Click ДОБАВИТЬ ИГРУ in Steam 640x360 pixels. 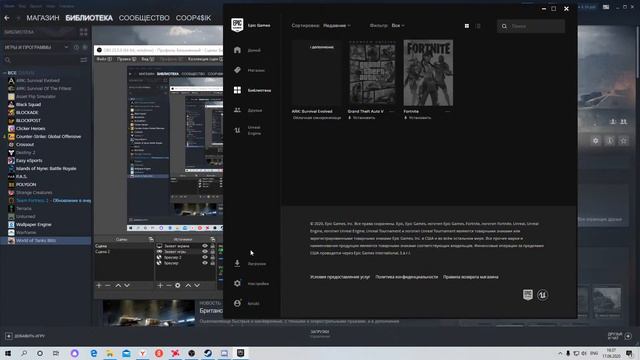click(x=25, y=336)
